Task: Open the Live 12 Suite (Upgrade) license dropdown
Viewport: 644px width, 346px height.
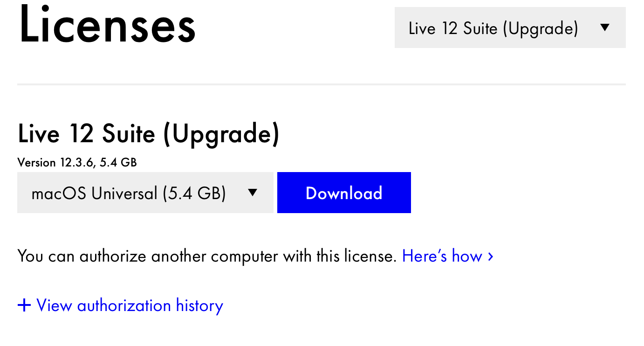Action: [x=510, y=28]
